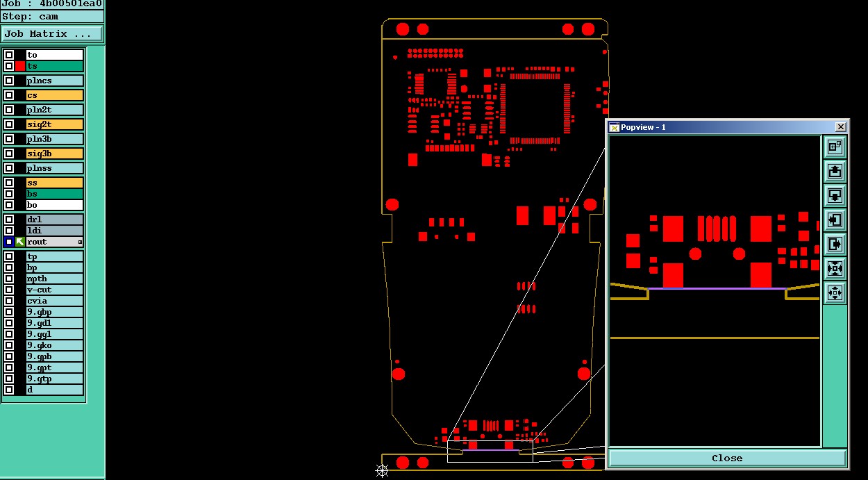Screen dimensions: 868x480
Task: Click the small marker at end of rout row
Action: [x=80, y=242]
